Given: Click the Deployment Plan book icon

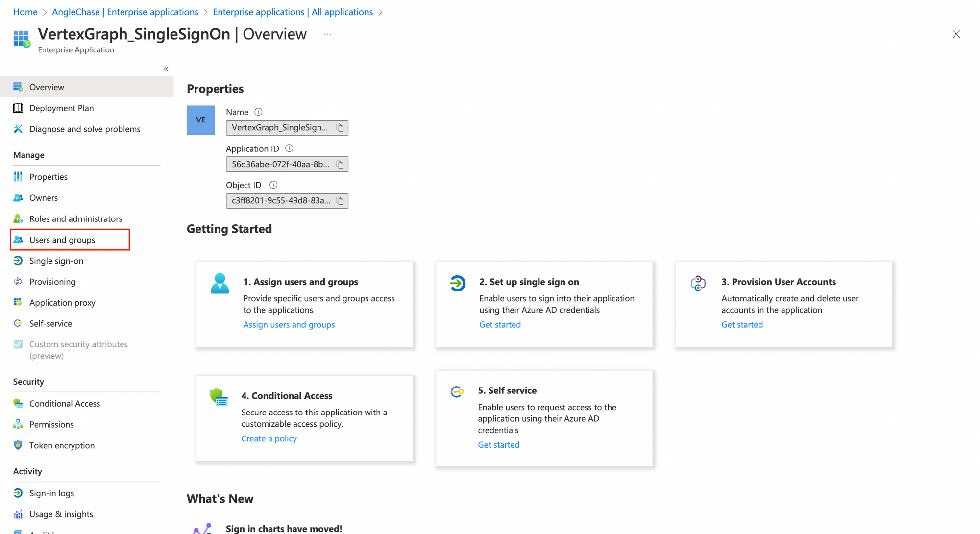Looking at the screenshot, I should pos(18,108).
